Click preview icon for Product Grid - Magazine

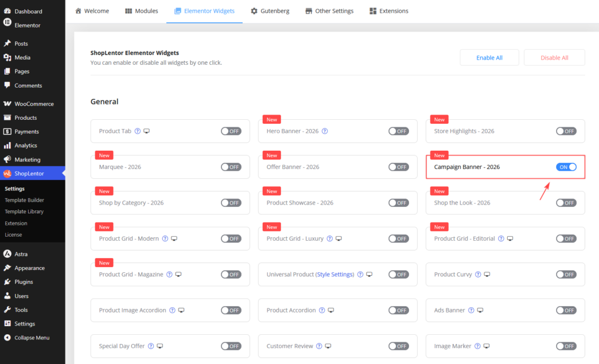[x=178, y=275]
